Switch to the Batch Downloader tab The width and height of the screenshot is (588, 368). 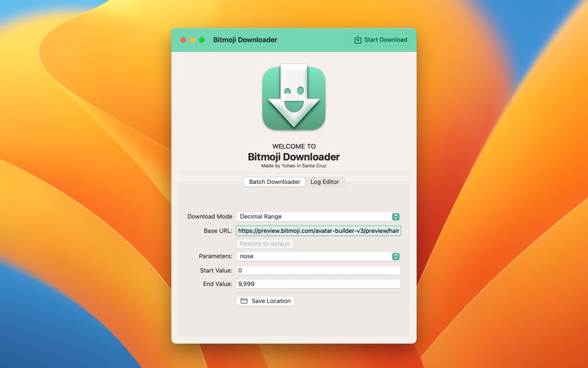[274, 182]
